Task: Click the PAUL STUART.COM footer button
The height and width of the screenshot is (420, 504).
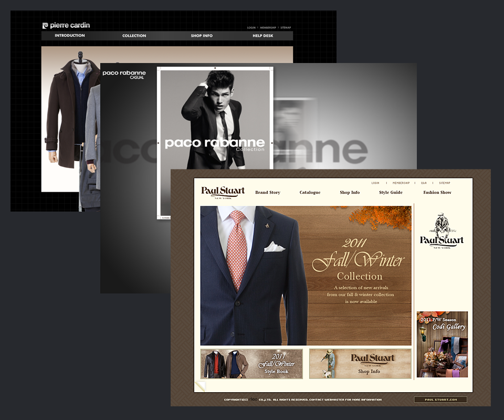Action: (x=440, y=400)
